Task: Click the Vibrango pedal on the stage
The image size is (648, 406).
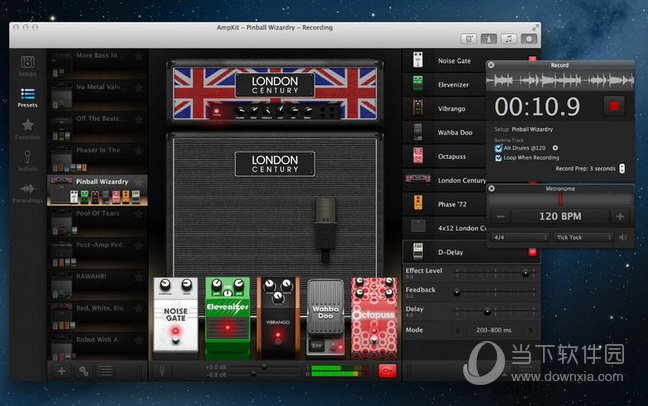Action: [277, 318]
